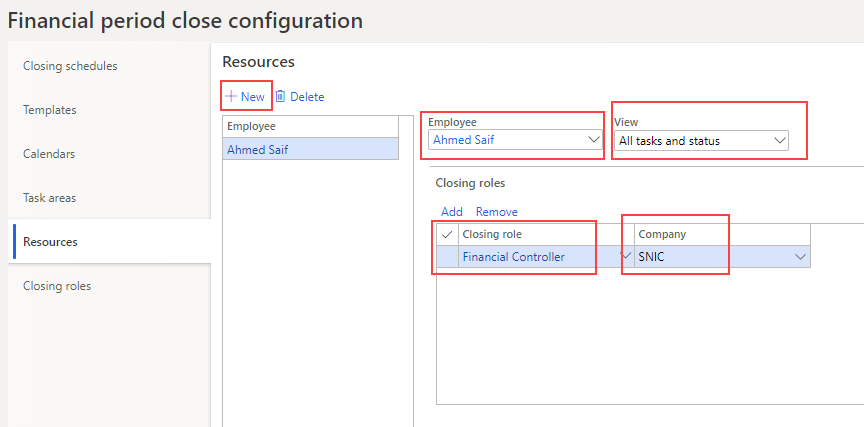This screenshot has width=864, height=427.
Task: Click Add under Closing roles
Action: [x=452, y=212]
